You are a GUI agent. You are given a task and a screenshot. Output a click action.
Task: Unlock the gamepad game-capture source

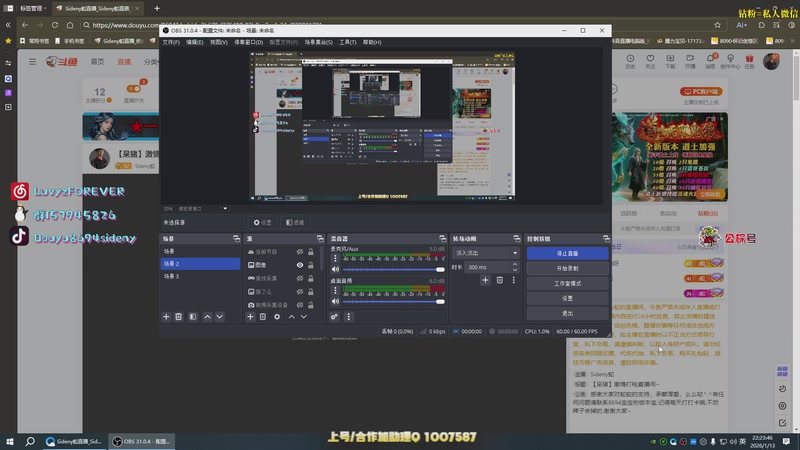coord(311,278)
